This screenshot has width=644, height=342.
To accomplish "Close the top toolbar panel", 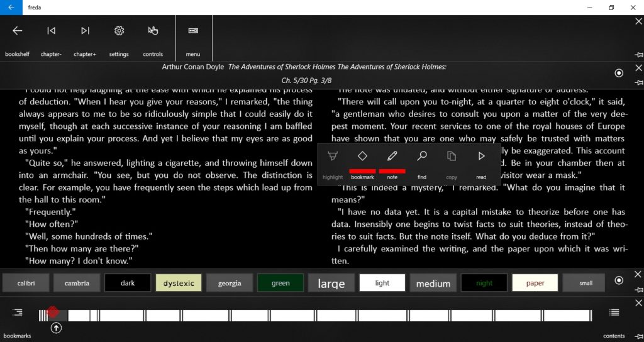I will click(639, 21).
